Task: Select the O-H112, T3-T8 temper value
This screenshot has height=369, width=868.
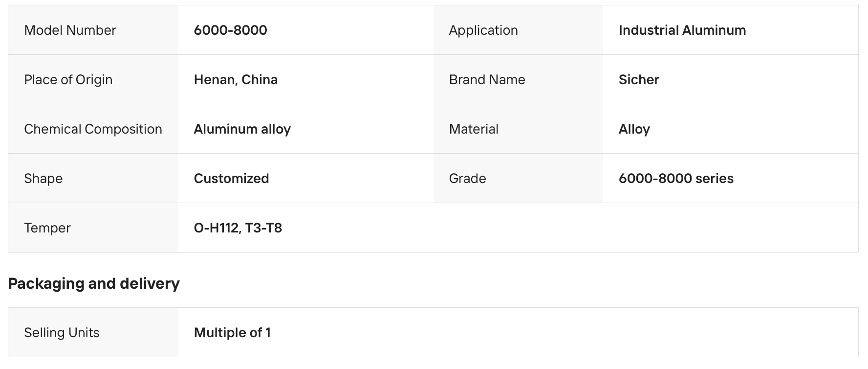Action: coord(238,228)
